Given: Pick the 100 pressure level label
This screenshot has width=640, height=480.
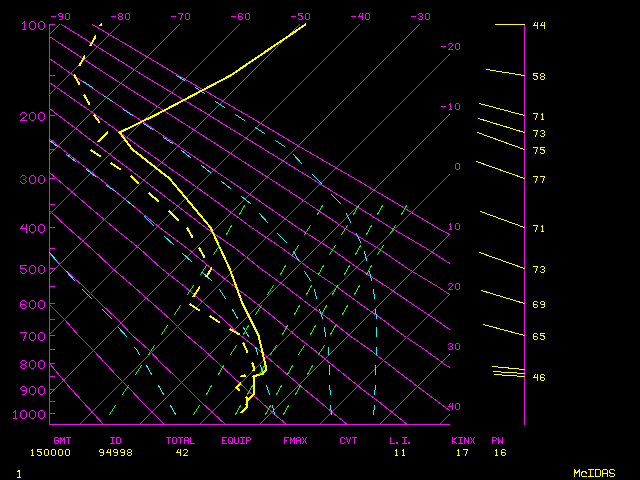Looking at the screenshot, I should (x=33, y=25).
